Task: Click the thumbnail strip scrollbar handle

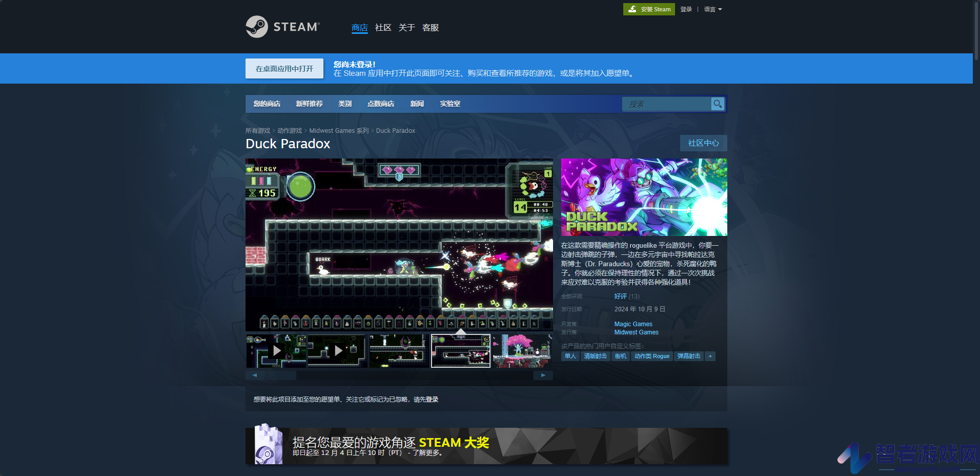Action: coord(280,375)
